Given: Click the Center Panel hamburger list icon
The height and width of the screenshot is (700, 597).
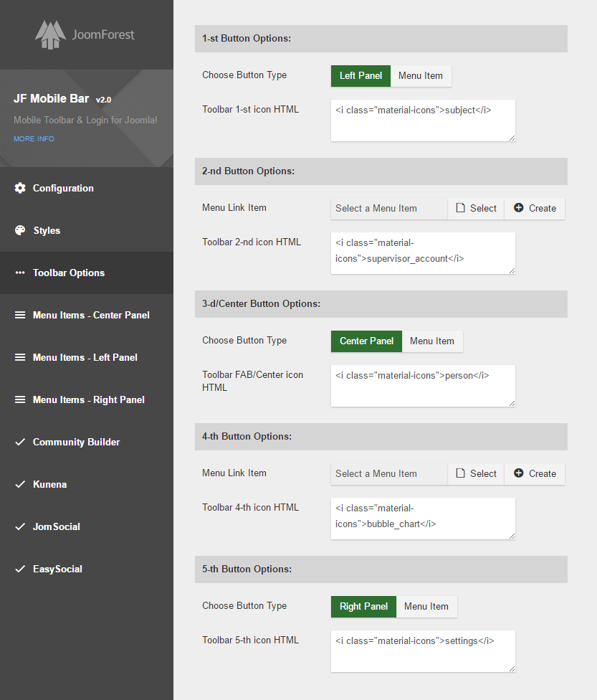Looking at the screenshot, I should [x=20, y=315].
